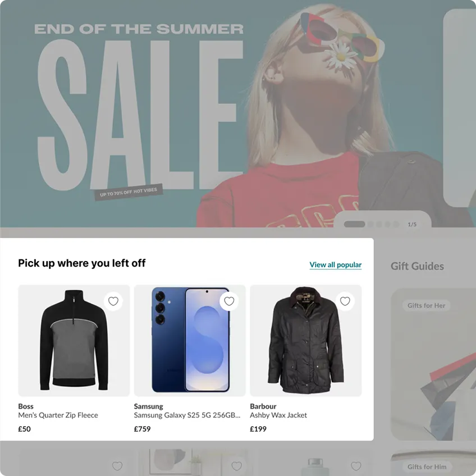Image resolution: width=476 pixels, height=476 pixels.
Task: Favorite the Boss Quarter Zip Fleece heart
Action: 113,301
